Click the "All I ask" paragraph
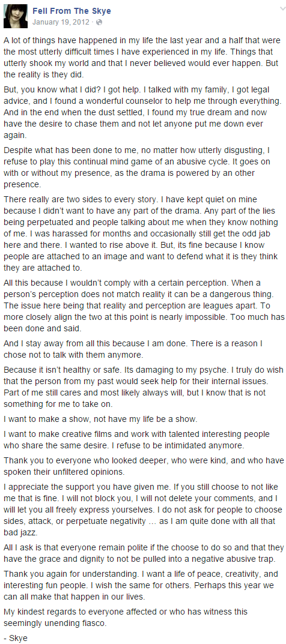Screen dimensions: 286x644 (142, 553)
